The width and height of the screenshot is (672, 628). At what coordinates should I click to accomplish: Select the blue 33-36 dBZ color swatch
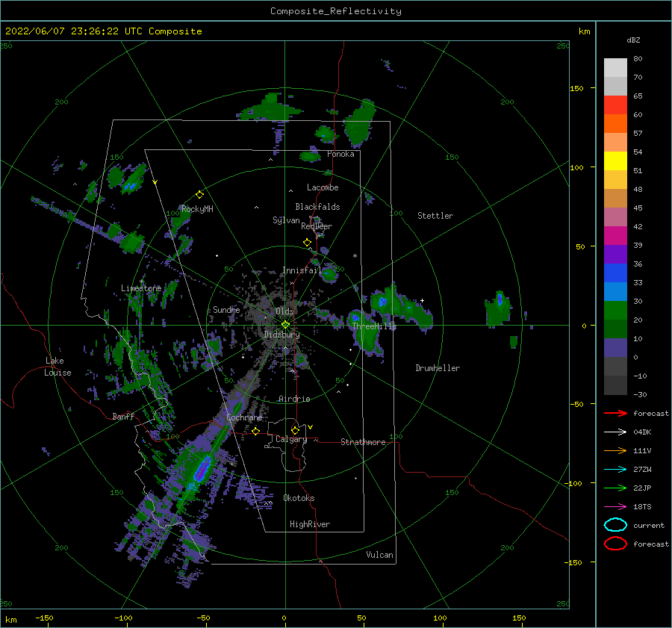pyautogui.click(x=615, y=273)
